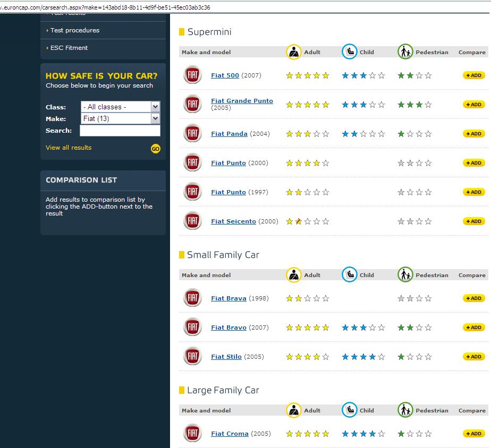The height and width of the screenshot is (448, 491).
Task: Add Fiat 500 to comparison list
Action: pos(473,75)
